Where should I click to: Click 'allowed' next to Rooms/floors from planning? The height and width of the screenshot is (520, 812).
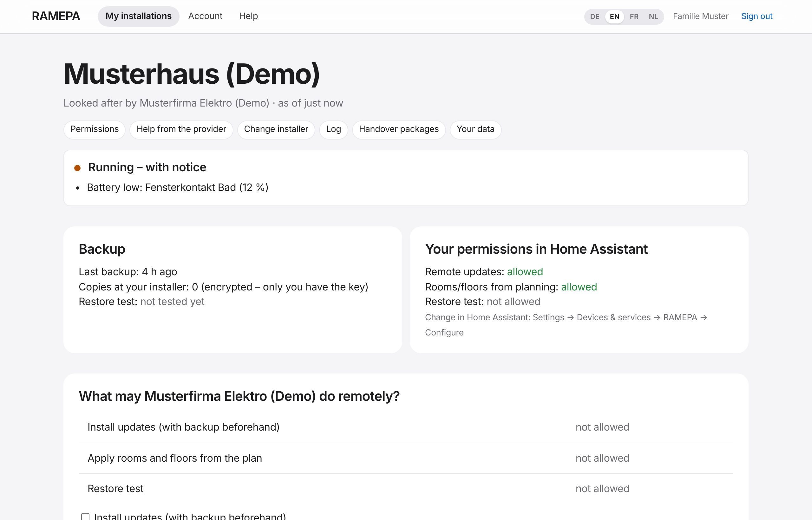(579, 287)
